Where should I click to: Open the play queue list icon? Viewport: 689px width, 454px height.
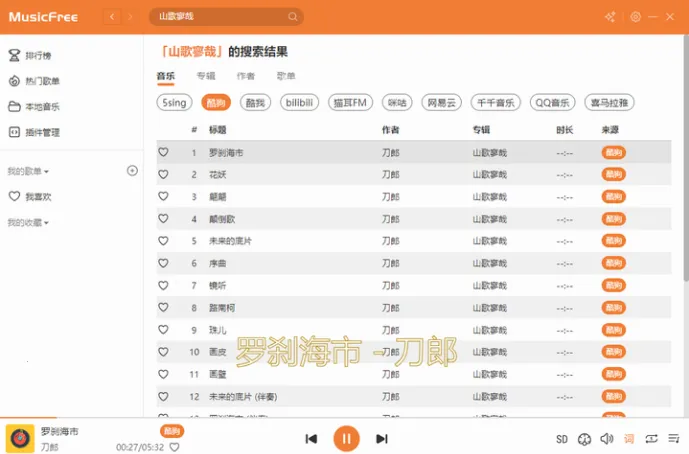coord(674,439)
